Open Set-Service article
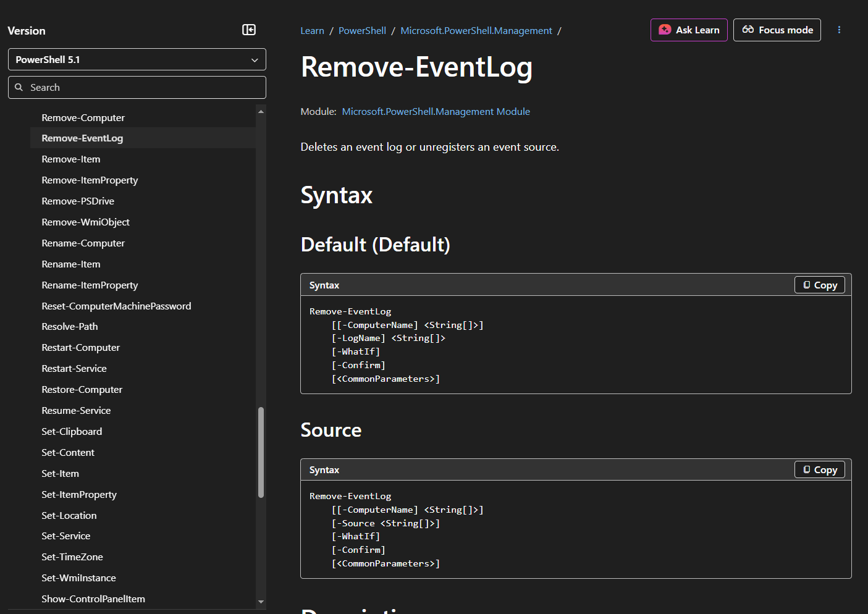Screen dimensions: 868x614 point(65,536)
